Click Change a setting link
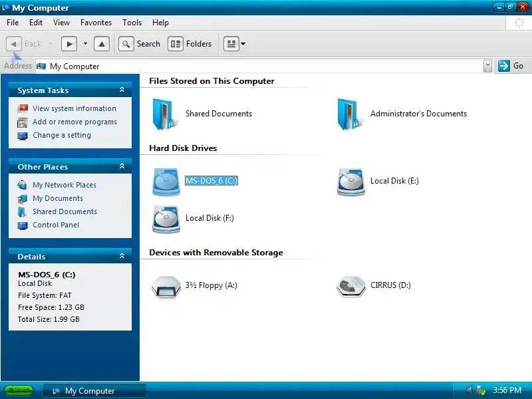532x399 pixels. pos(62,135)
